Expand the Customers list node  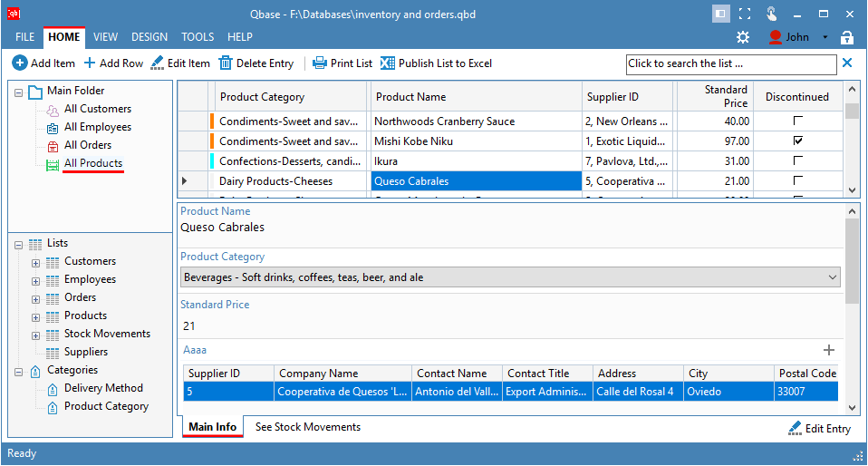tap(36, 263)
